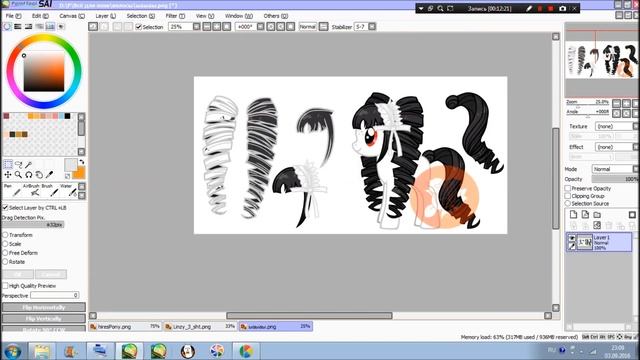
Task: Select the Magic Wand tool
Action: click(x=29, y=164)
